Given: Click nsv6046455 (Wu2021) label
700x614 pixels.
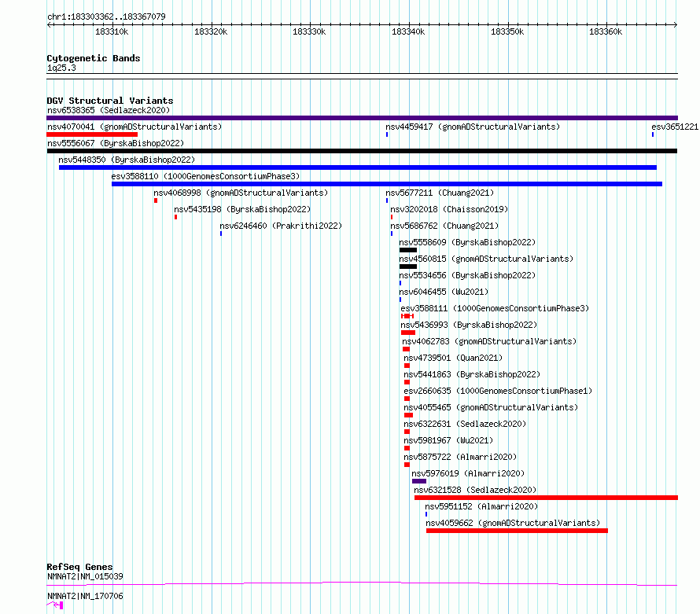Looking at the screenshot, I should [444, 292].
